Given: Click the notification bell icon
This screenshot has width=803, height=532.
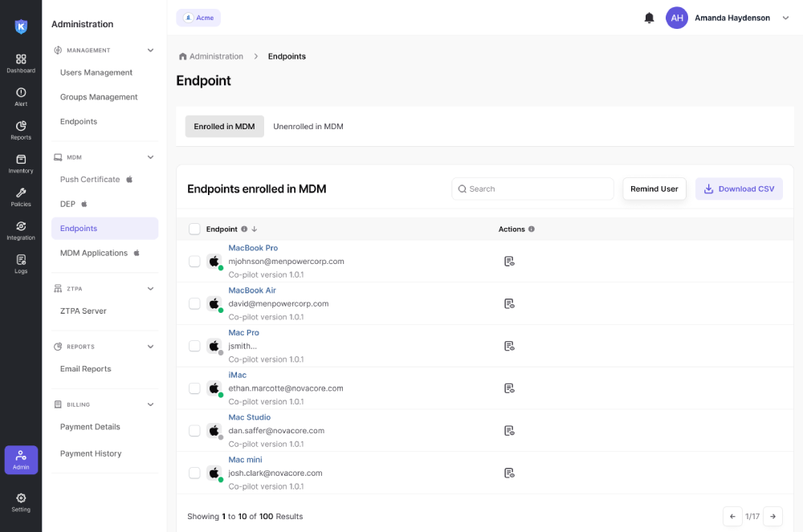Looking at the screenshot, I should point(649,18).
